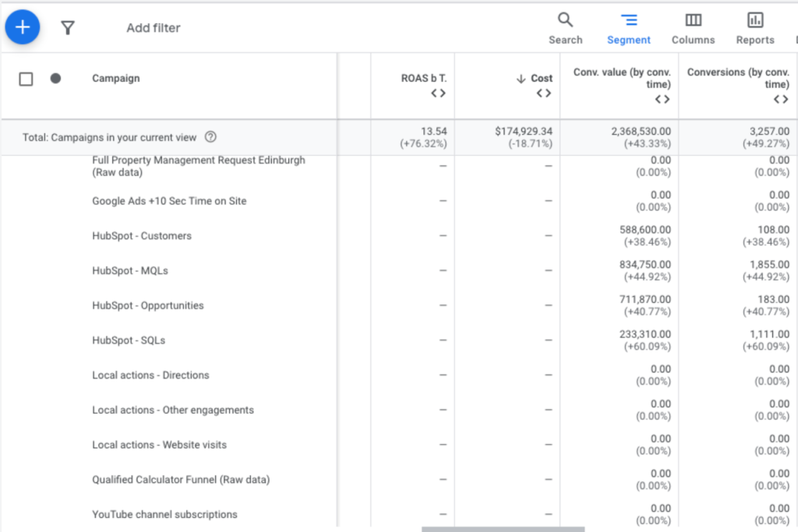798x532 pixels.
Task: Expand ROAS b T. column width arrows
Action: pyautogui.click(x=438, y=93)
